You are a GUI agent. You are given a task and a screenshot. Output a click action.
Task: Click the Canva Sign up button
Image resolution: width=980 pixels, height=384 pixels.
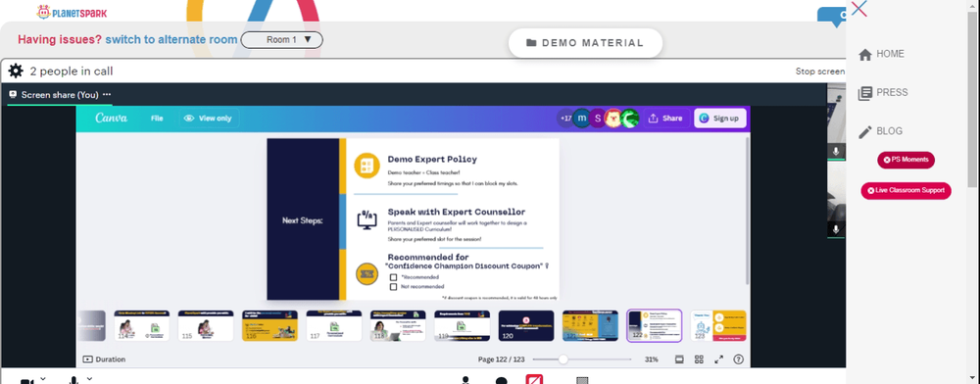click(720, 118)
